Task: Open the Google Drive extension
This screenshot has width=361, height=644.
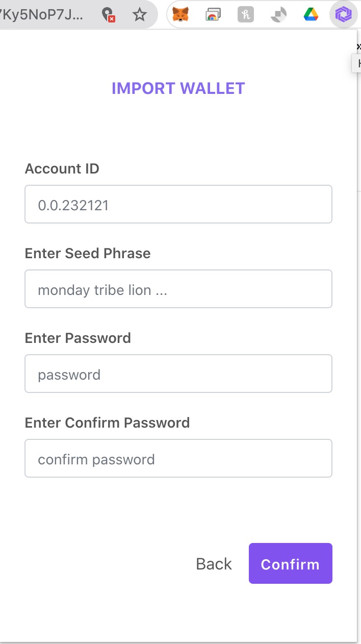Action: [x=311, y=15]
